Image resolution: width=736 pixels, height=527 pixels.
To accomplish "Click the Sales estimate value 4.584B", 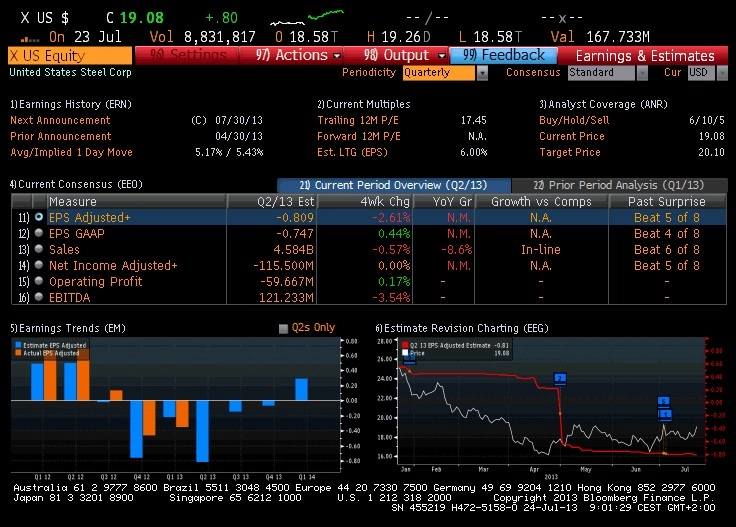I will point(293,250).
